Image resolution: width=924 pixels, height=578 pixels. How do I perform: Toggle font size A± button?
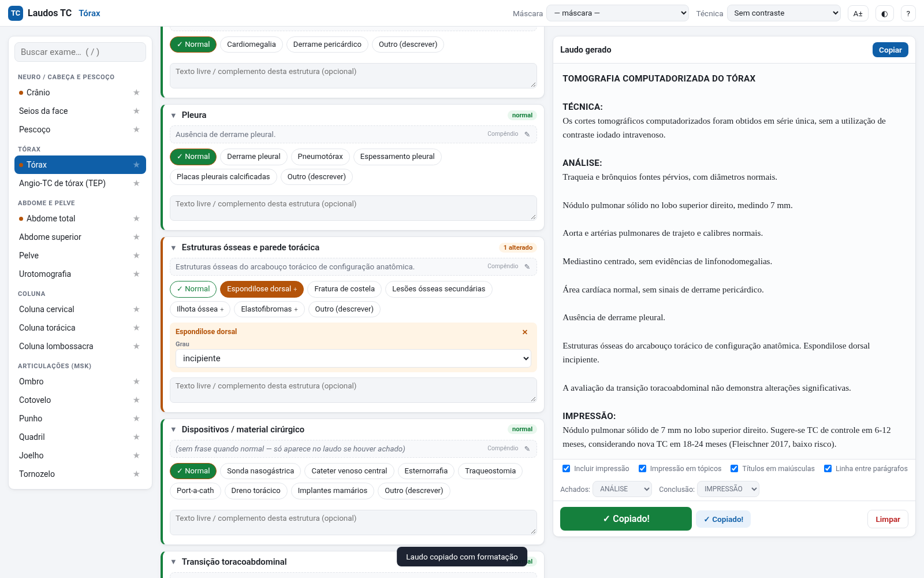[858, 13]
